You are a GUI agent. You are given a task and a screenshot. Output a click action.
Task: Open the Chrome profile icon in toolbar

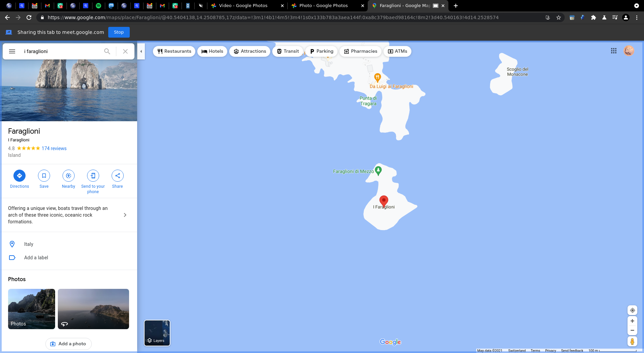tap(626, 17)
